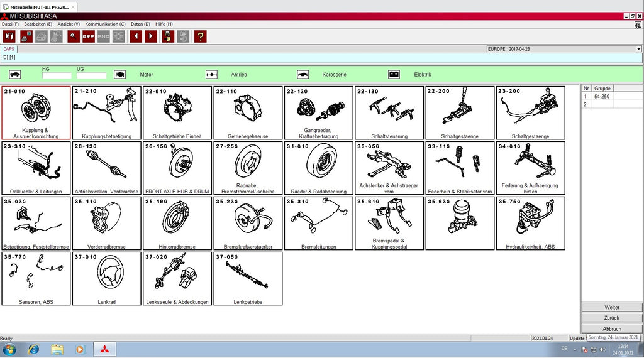
Task: Open the Ansicht (V) menu
Action: coord(69,24)
